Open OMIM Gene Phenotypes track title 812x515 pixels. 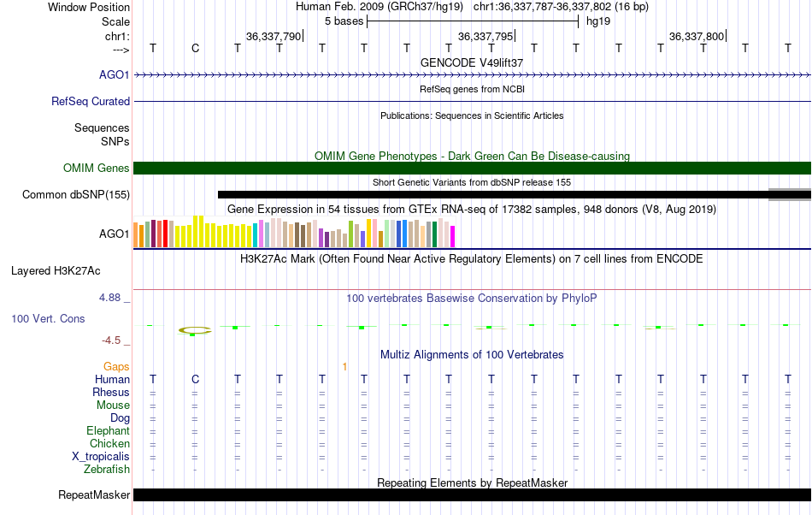pos(472,156)
